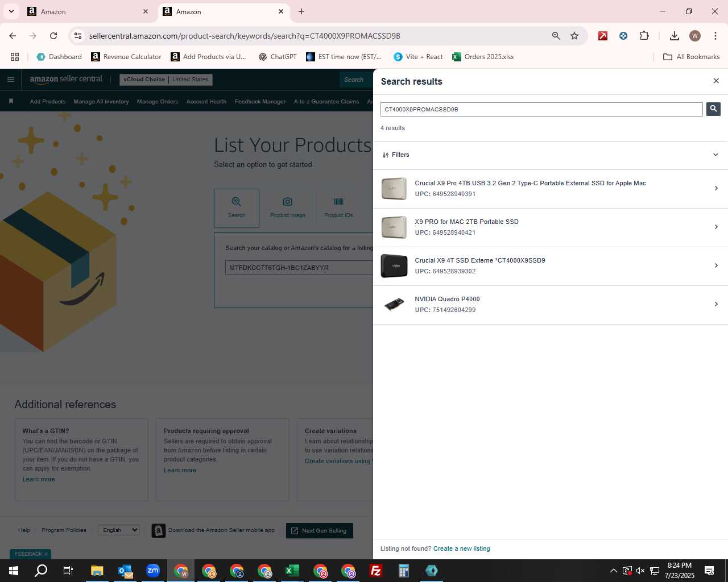The width and height of the screenshot is (728, 582).
Task: Open FileZilla from the taskbar
Action: click(x=376, y=571)
